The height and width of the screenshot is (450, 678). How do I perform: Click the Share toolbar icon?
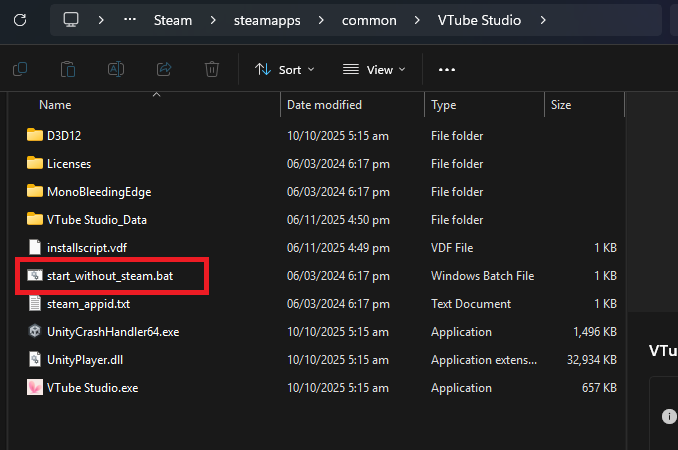tap(164, 69)
